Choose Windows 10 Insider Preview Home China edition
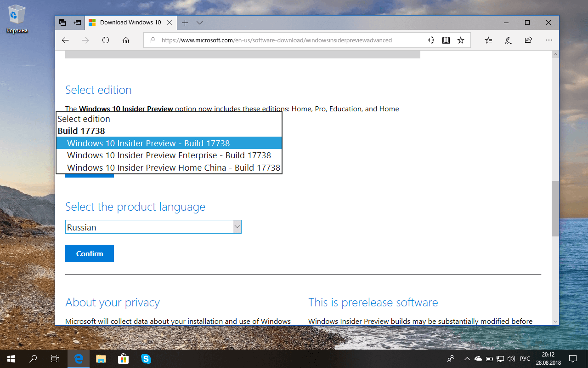Viewport: 588px width, 368px height. point(174,167)
